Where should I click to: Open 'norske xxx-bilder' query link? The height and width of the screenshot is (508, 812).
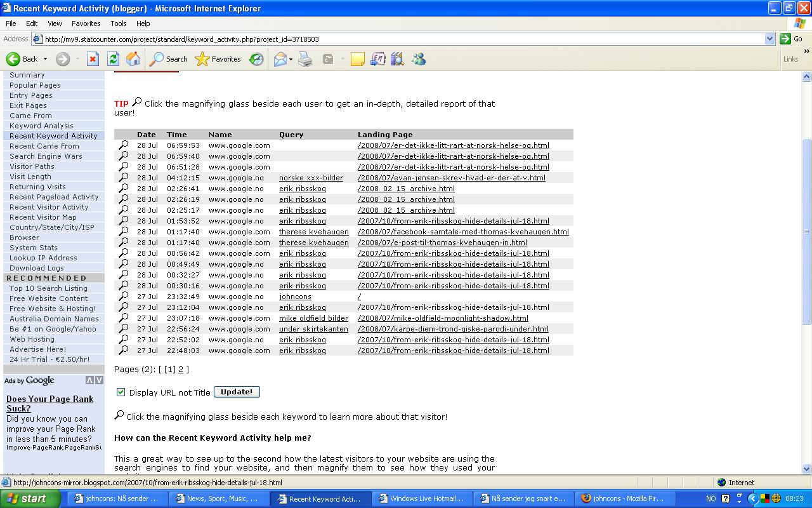click(311, 178)
